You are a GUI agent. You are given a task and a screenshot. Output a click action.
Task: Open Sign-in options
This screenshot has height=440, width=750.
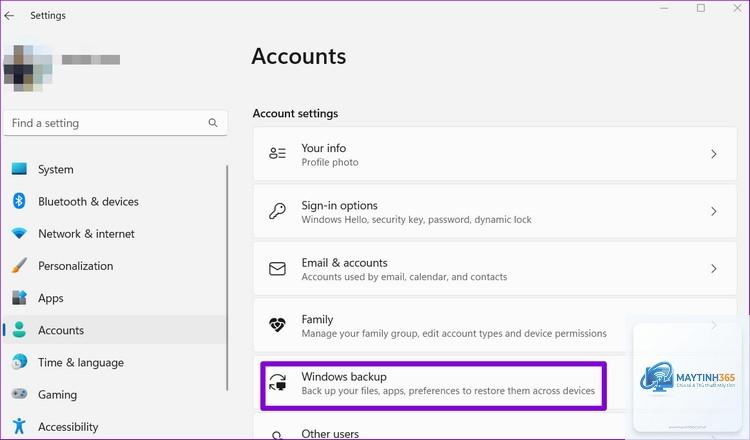pos(495,211)
